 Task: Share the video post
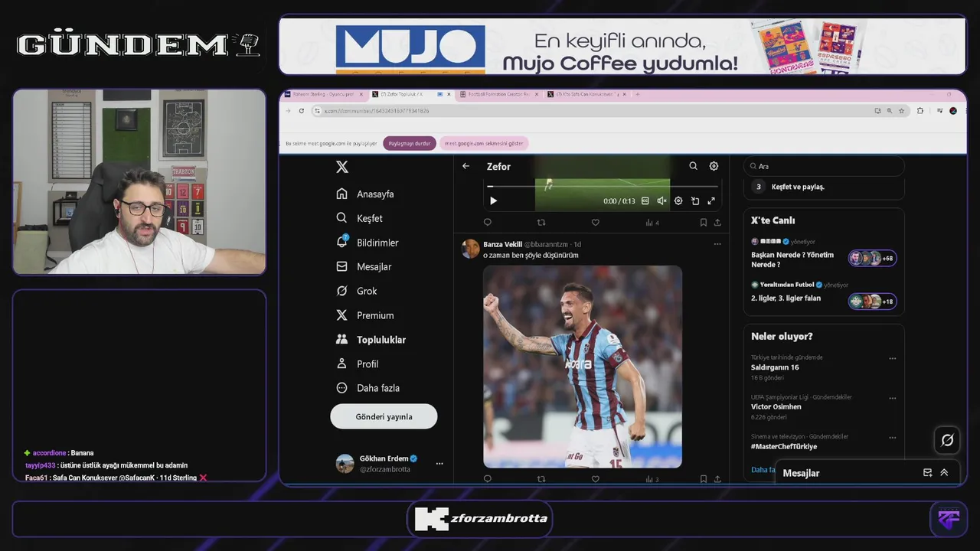(717, 223)
